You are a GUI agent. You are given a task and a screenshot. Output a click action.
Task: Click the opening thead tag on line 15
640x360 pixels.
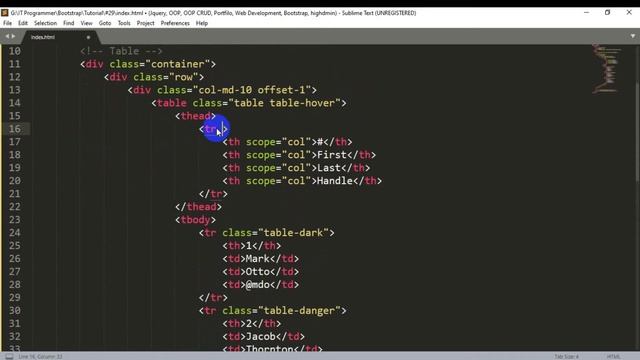196,116
